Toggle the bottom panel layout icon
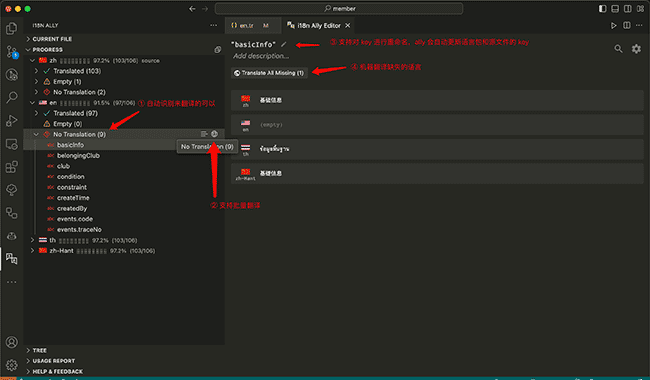650x380 pixels. pyautogui.click(x=615, y=9)
